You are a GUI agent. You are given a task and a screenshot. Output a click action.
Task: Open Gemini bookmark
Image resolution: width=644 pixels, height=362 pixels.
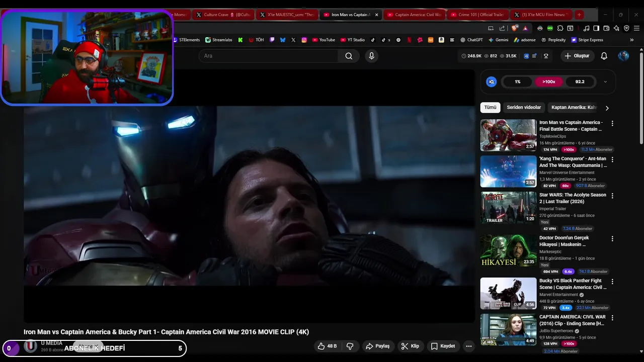coord(498,40)
